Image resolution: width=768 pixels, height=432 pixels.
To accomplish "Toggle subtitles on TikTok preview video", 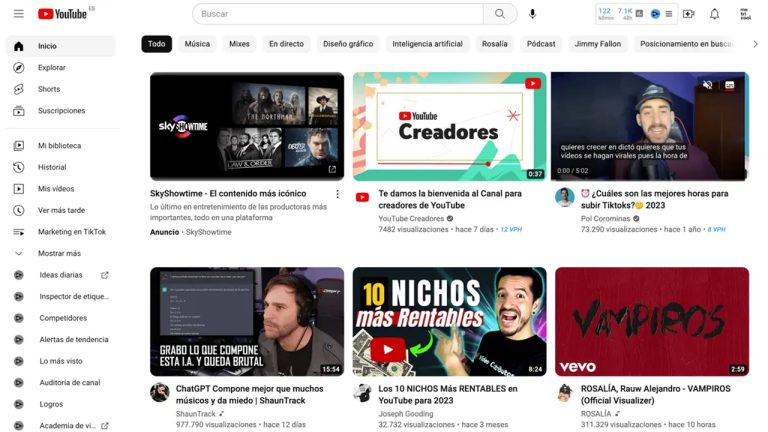I will point(730,85).
